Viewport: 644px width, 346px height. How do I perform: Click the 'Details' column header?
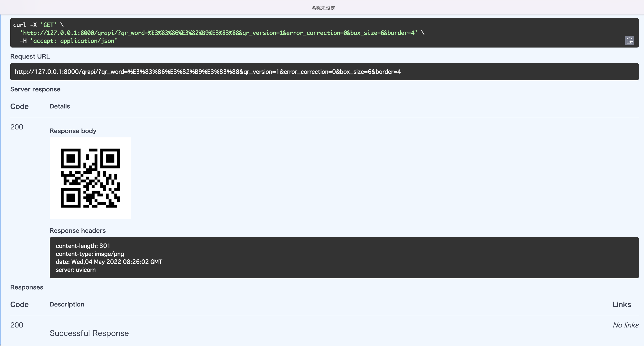(60, 106)
